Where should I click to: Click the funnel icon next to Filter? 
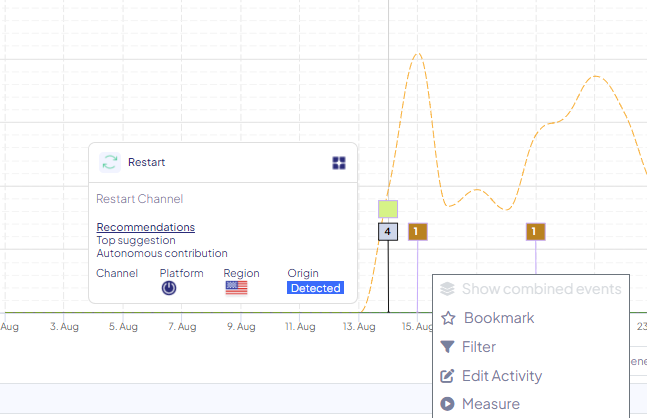pos(447,347)
